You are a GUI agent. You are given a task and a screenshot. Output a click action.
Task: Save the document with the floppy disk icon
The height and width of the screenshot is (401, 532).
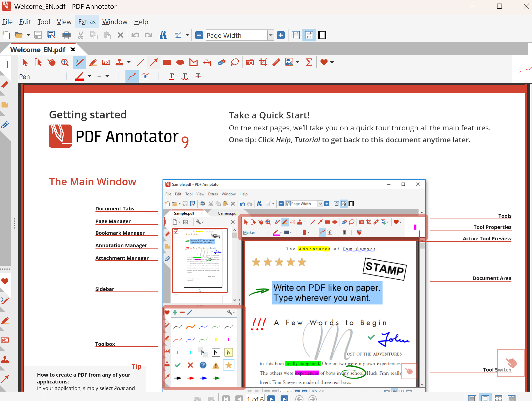(38, 35)
